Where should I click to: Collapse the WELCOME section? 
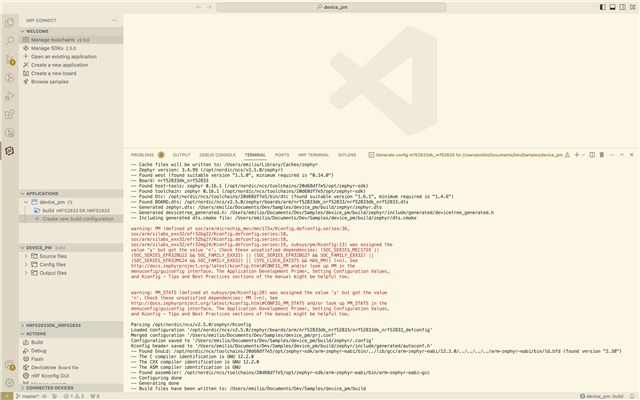coord(71,31)
